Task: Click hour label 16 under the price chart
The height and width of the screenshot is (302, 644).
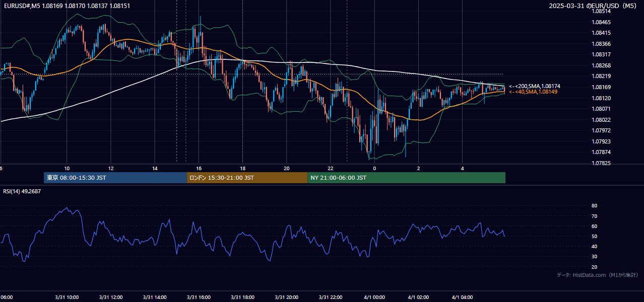Action: coord(199,168)
